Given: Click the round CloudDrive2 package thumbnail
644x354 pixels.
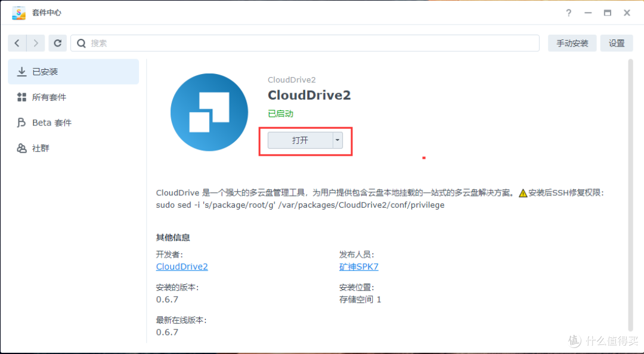Looking at the screenshot, I should point(209,112).
